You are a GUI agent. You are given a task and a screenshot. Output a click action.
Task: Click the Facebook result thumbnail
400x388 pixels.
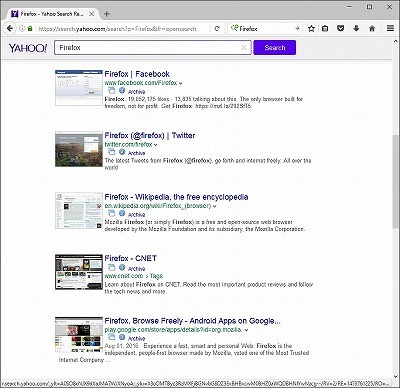(79, 88)
